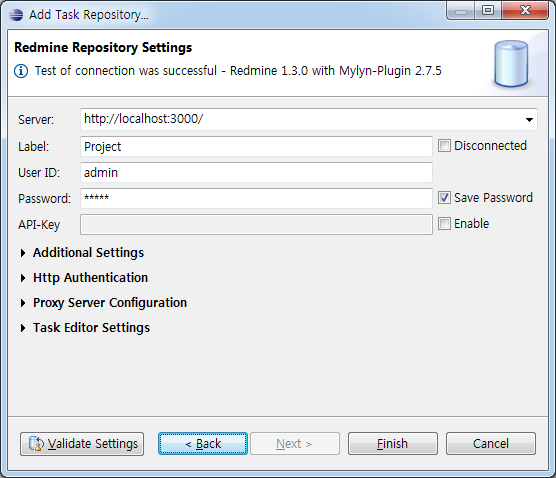The width and height of the screenshot is (556, 478).
Task: Click the greyed-out API-Key field
Action: point(256,224)
